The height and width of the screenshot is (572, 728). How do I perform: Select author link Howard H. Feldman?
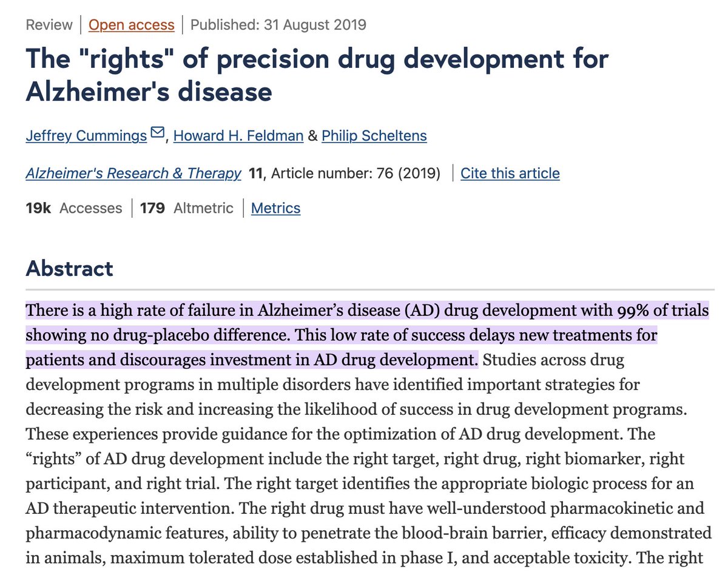pos(238,135)
